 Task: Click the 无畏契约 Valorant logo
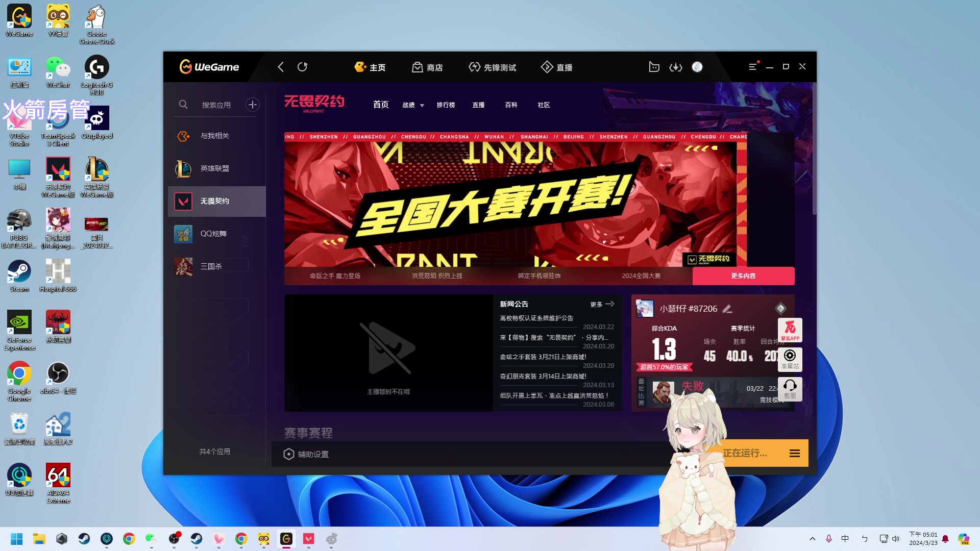tap(314, 104)
